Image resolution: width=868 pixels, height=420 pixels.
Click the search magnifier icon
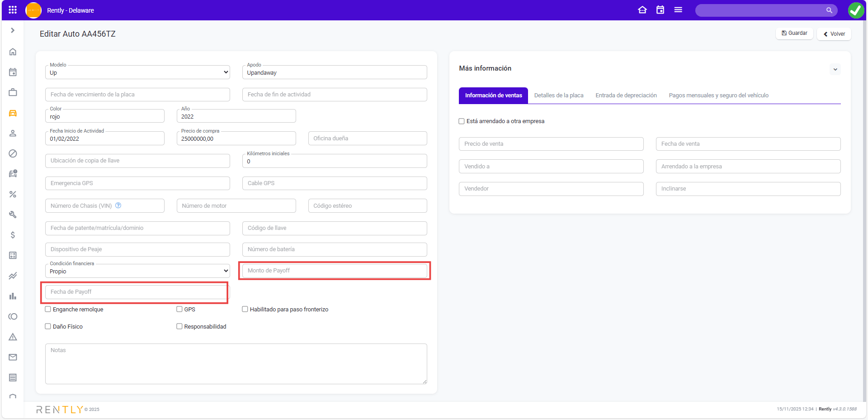[829, 10]
